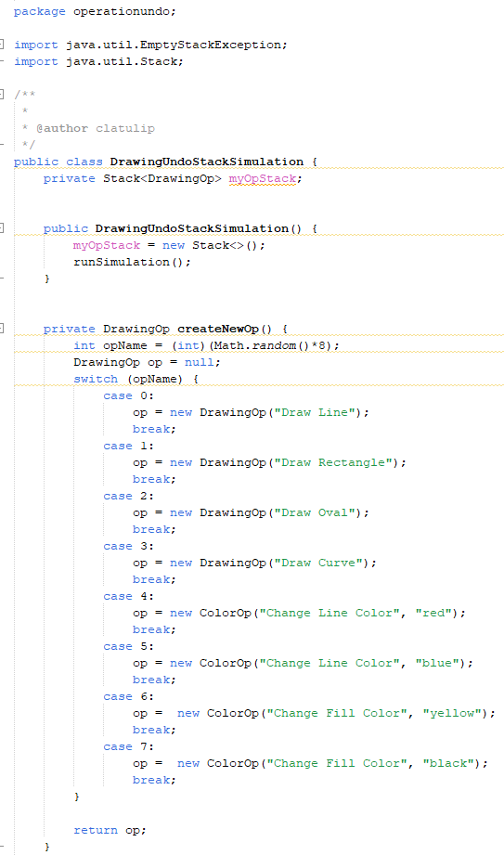Collapse the DrawingUndoStackSimulation constructor fold

click(x=2, y=228)
